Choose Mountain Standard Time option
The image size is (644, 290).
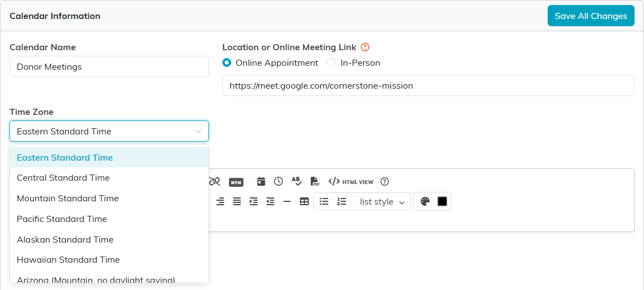pyautogui.click(x=109, y=199)
